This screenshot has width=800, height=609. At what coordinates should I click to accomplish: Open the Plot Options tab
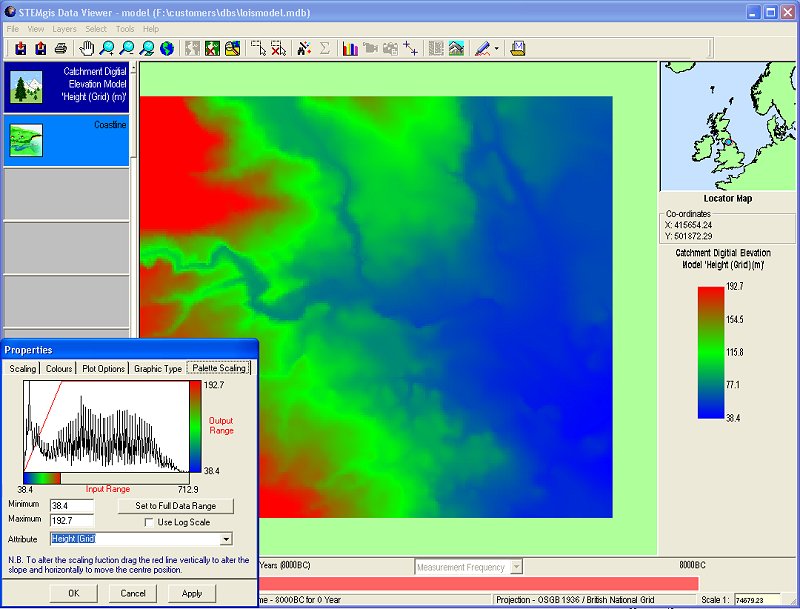click(x=104, y=368)
